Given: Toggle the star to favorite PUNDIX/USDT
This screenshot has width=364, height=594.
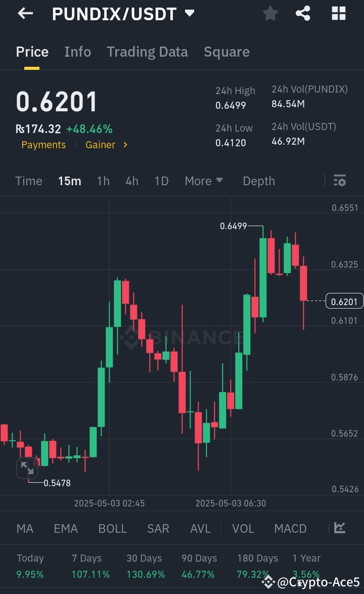Looking at the screenshot, I should click(x=270, y=13).
